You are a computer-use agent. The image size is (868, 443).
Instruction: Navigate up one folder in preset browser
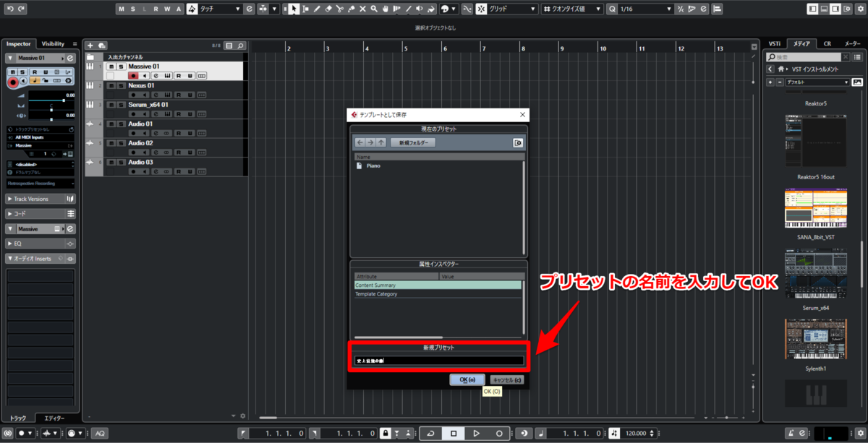(x=381, y=142)
